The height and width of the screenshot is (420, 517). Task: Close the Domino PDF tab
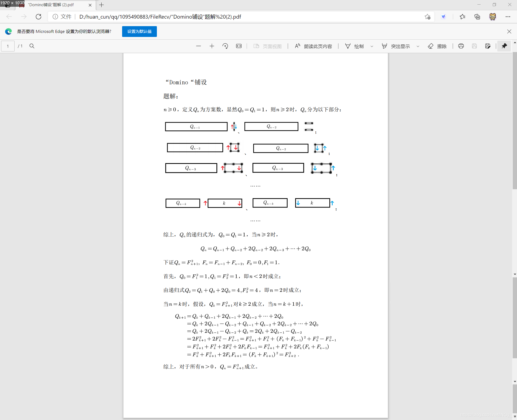(x=90, y=5)
